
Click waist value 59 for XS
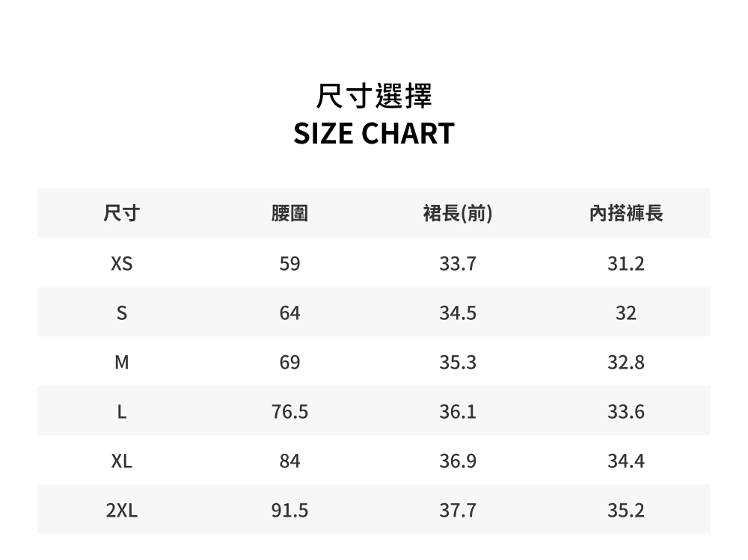[x=289, y=263]
